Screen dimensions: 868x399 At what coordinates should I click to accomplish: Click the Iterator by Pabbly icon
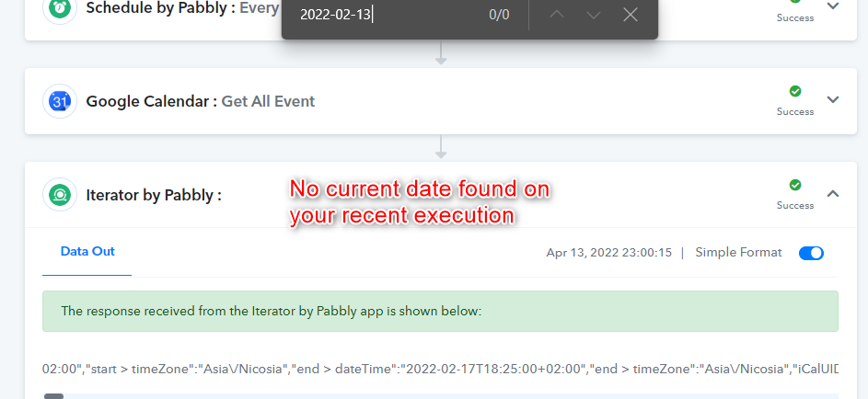[59, 195]
